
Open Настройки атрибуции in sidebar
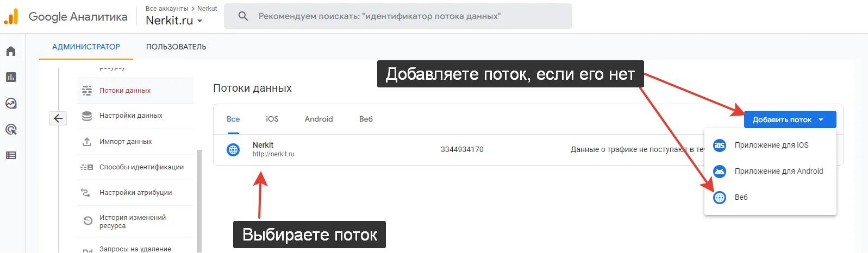tap(135, 193)
